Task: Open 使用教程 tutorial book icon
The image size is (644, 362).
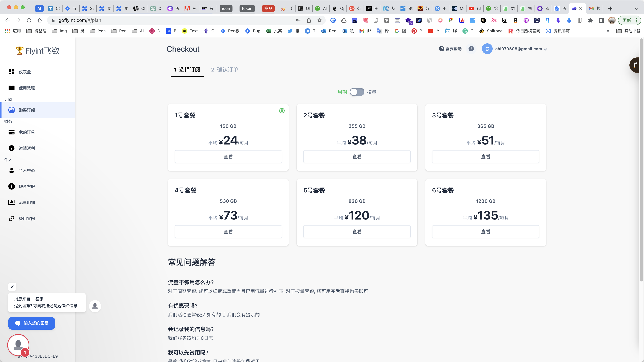Action: click(12, 88)
